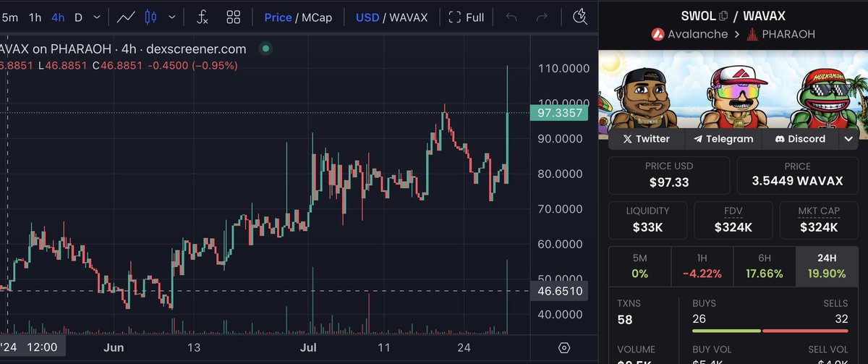Open chart settings gear below the price axis
The image size is (868, 364).
(564, 347)
